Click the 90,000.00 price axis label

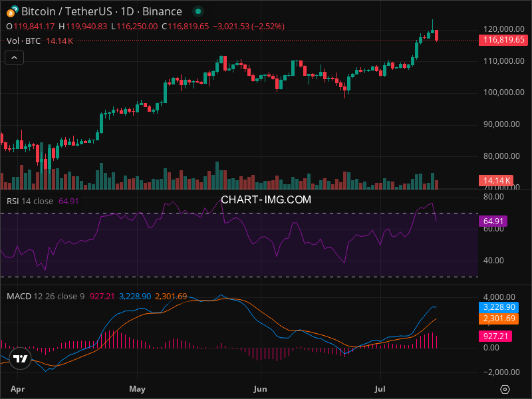point(501,124)
